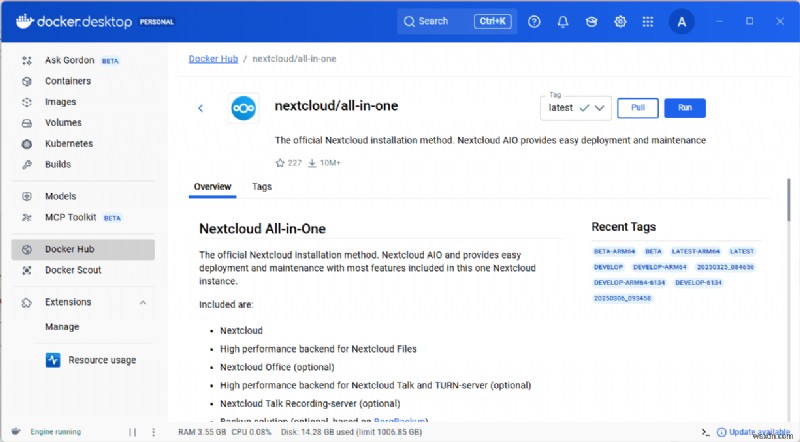Click the Ctrl+K shortcut badge

click(492, 21)
